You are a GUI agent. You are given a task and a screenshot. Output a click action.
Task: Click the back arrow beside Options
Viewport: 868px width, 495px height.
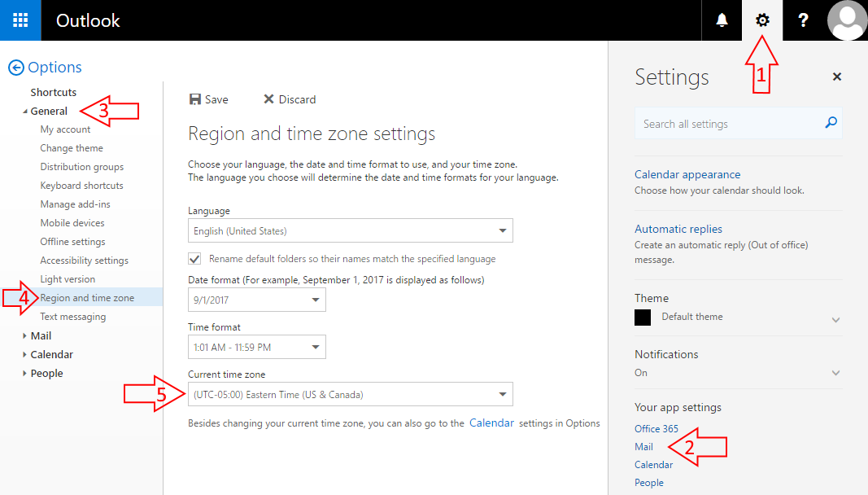point(16,67)
